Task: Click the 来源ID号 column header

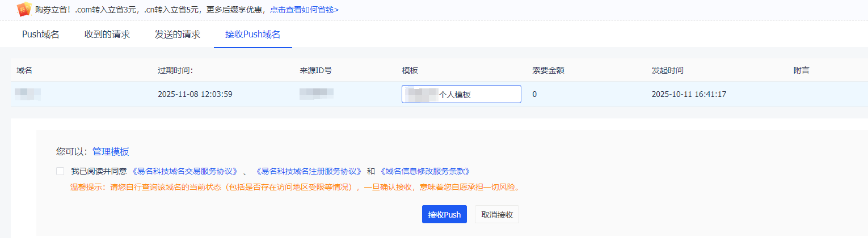Action: tap(316, 70)
